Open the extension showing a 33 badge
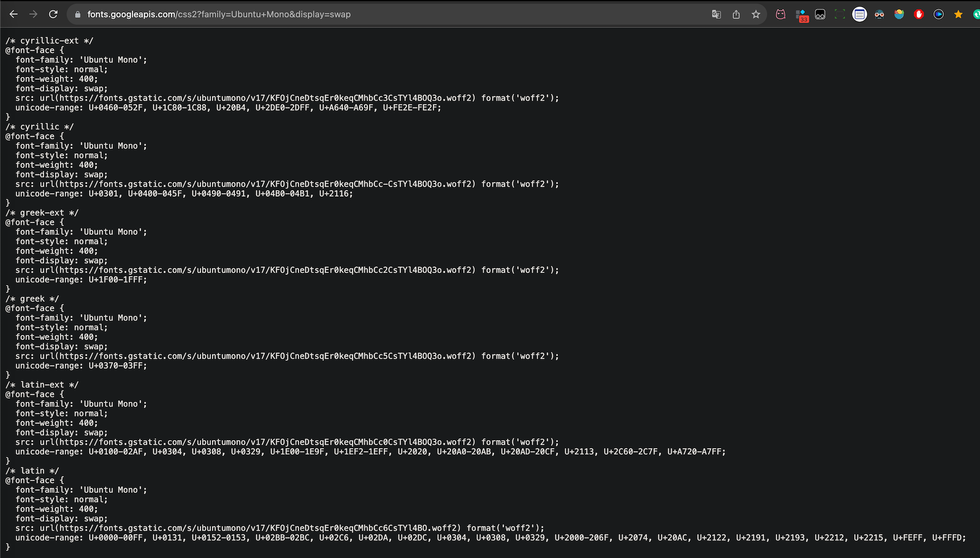 800,14
